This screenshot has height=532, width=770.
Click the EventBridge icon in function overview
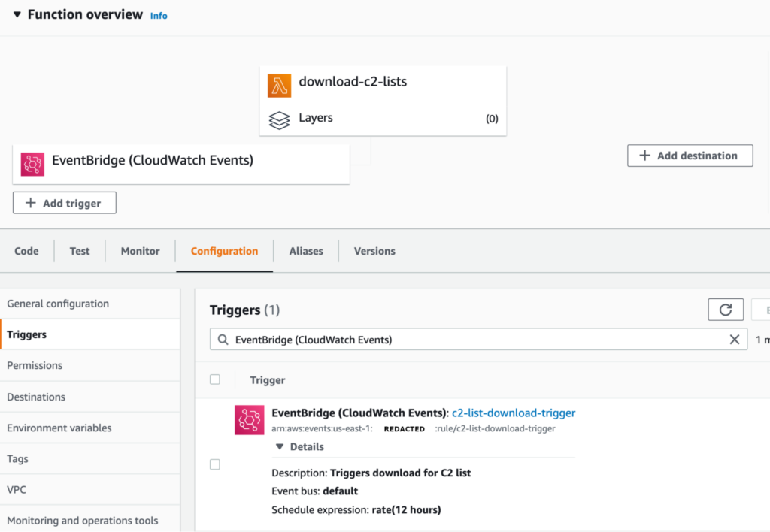[x=32, y=164]
